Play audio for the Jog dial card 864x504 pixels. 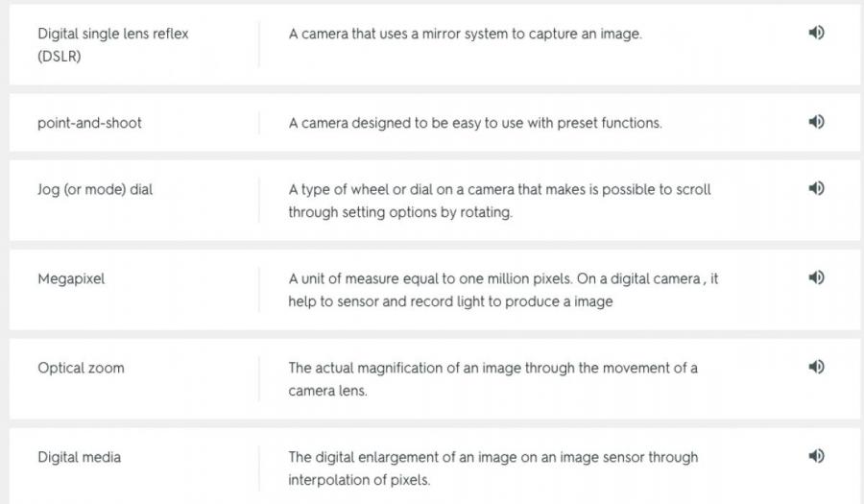816,189
